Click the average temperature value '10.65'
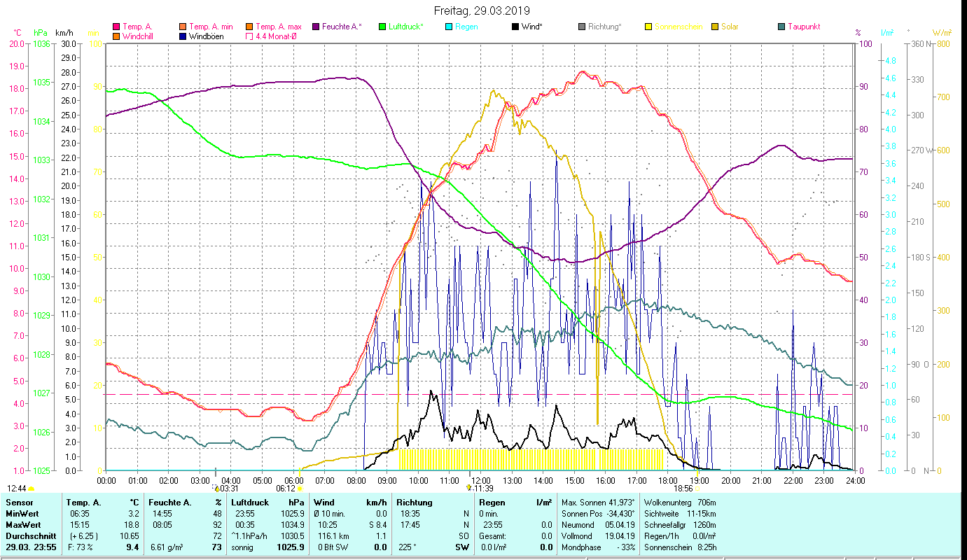The height and width of the screenshot is (560, 967). click(x=130, y=536)
